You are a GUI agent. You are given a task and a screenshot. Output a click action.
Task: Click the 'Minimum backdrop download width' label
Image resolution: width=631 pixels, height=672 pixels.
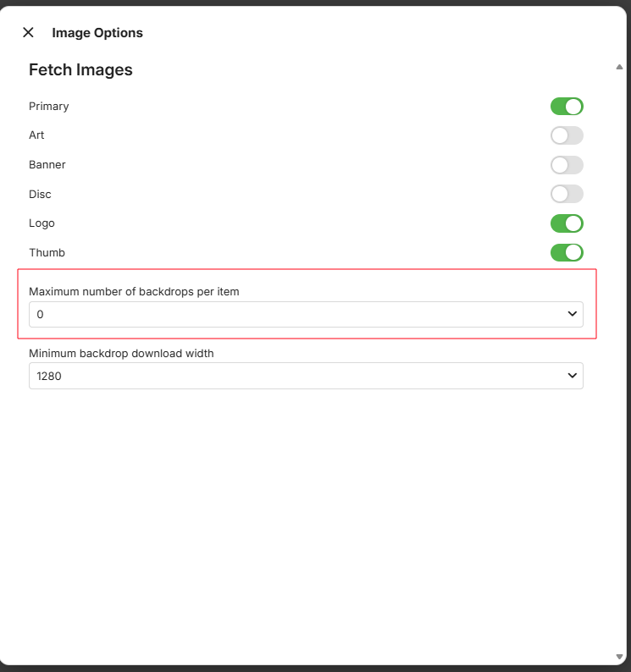pos(121,353)
